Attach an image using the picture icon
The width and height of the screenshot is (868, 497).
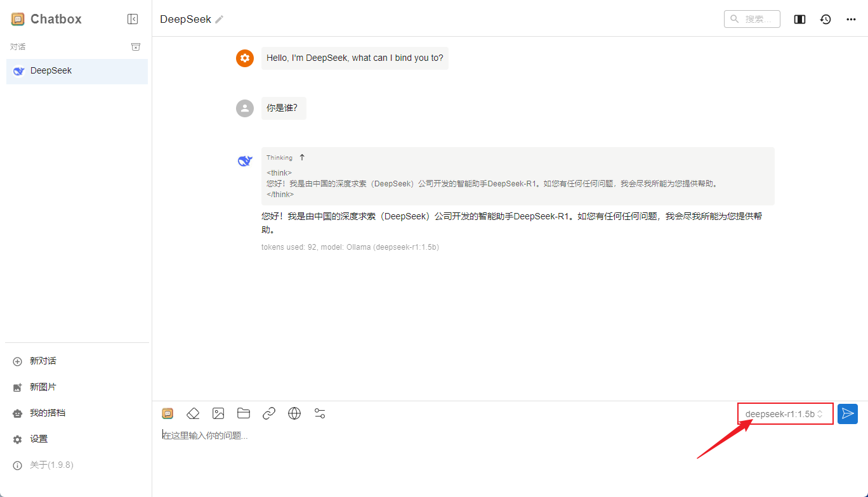[218, 413]
